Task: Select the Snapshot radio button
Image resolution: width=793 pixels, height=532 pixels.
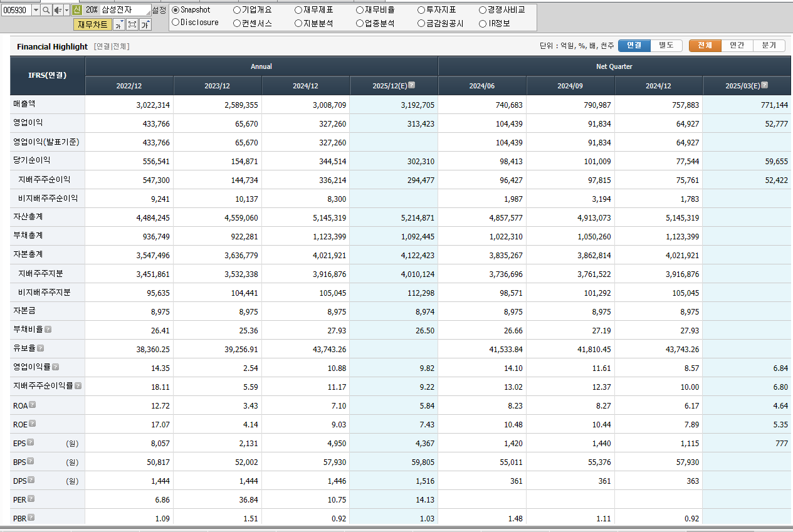Action: (176, 10)
